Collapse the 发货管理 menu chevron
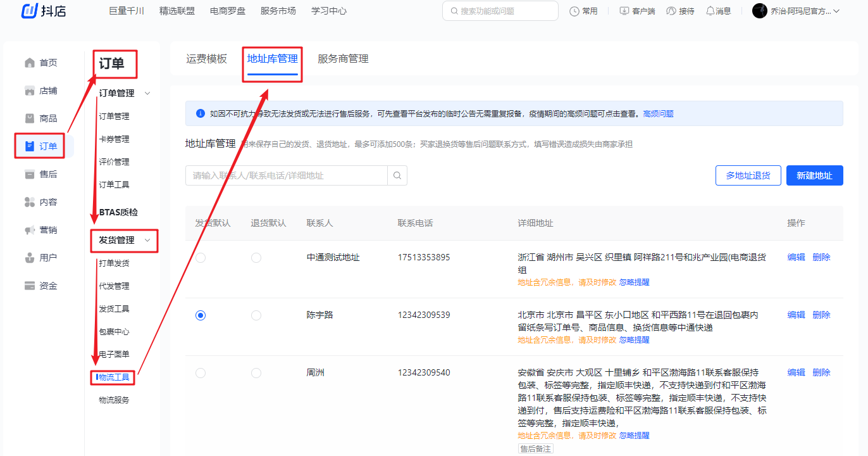 tap(147, 240)
